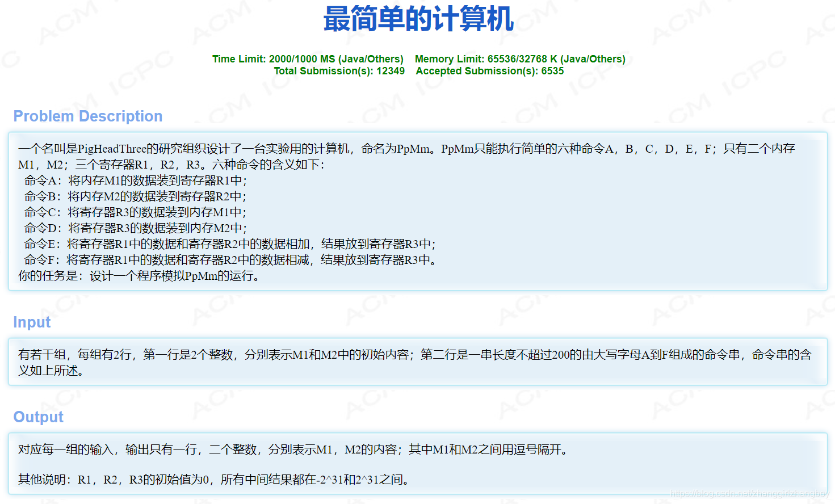
Task: Click the Output section heading
Action: [38, 417]
